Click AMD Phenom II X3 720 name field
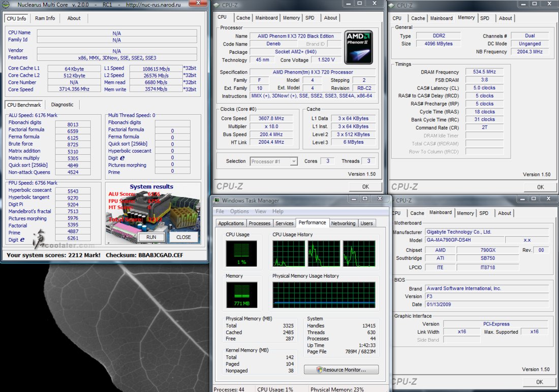The width and height of the screenshot is (559, 392). click(296, 36)
